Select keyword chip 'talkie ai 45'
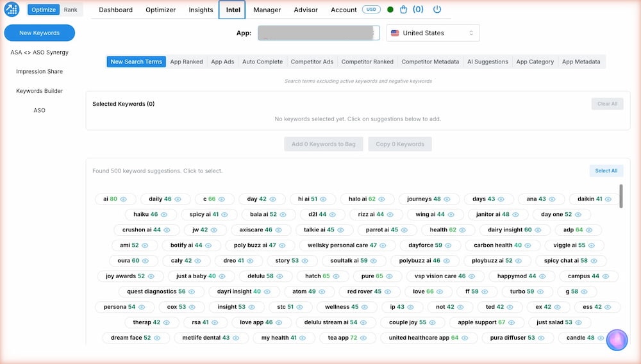The width and height of the screenshot is (641, 364). [x=323, y=230]
